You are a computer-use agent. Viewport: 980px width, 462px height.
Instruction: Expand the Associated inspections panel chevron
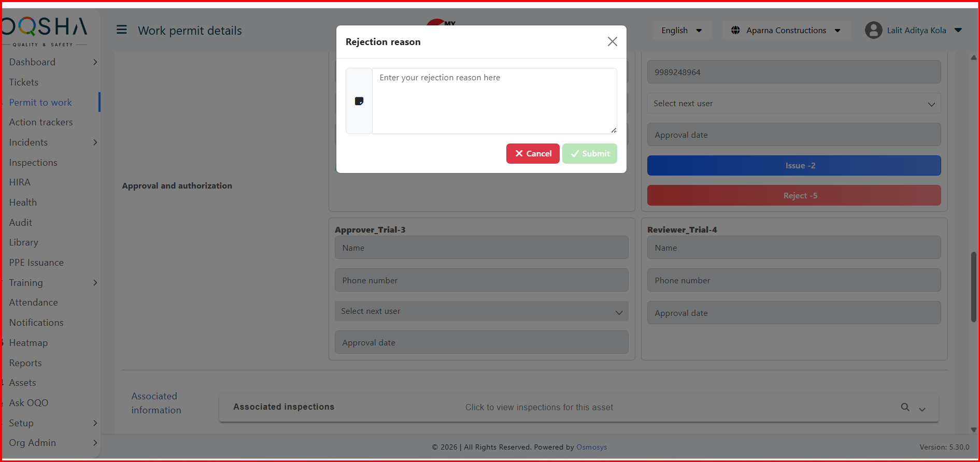(x=922, y=409)
